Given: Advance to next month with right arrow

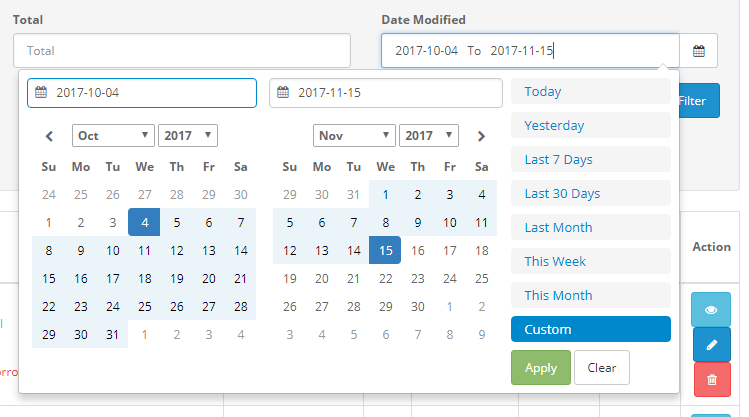Looking at the screenshot, I should (x=481, y=136).
